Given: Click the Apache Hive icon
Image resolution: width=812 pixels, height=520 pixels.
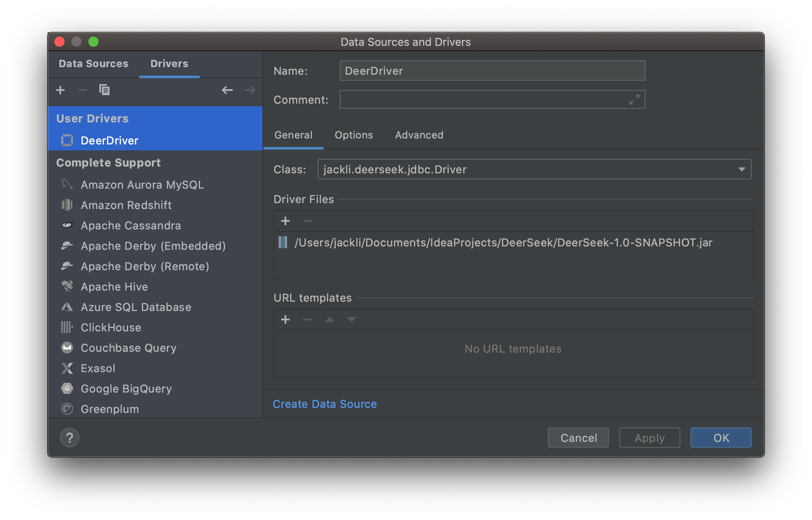Looking at the screenshot, I should (x=67, y=286).
